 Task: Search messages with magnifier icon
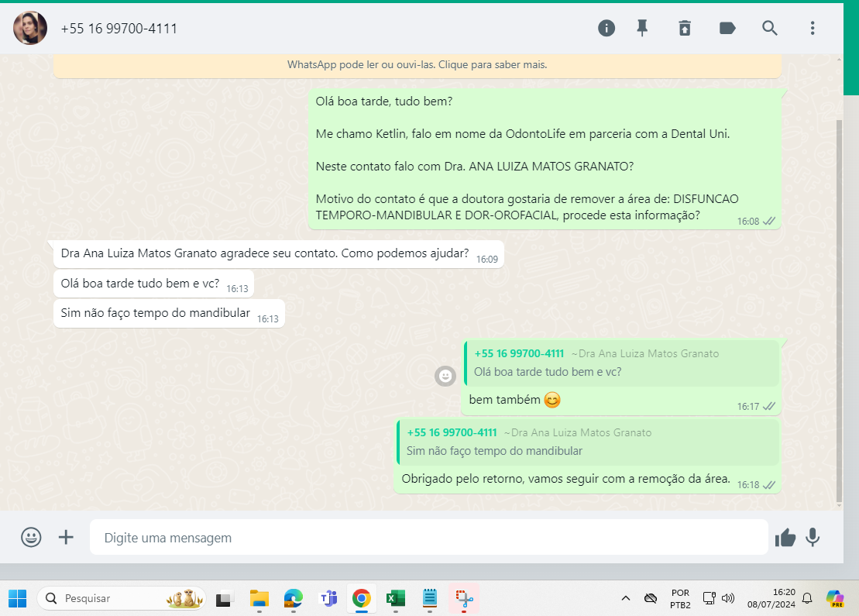(x=770, y=28)
